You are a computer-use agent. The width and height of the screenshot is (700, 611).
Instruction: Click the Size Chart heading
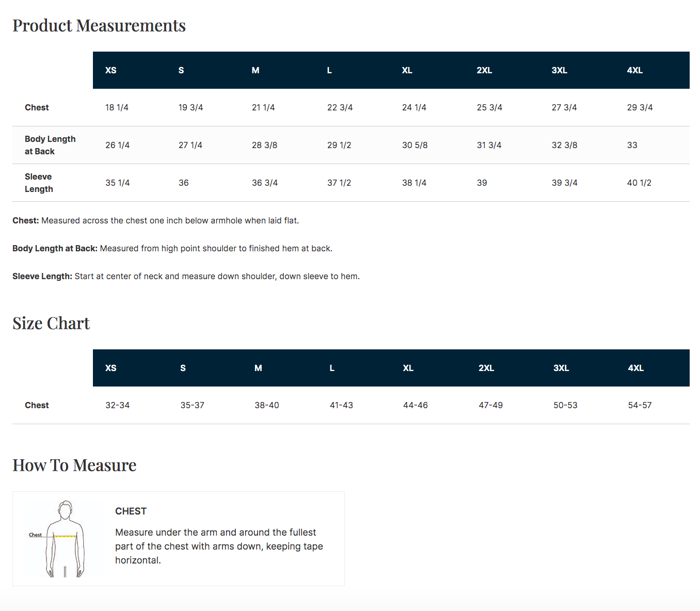[x=51, y=323]
